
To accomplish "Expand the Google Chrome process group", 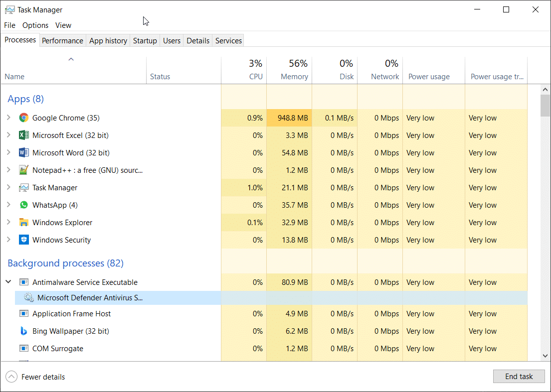I will [9, 118].
